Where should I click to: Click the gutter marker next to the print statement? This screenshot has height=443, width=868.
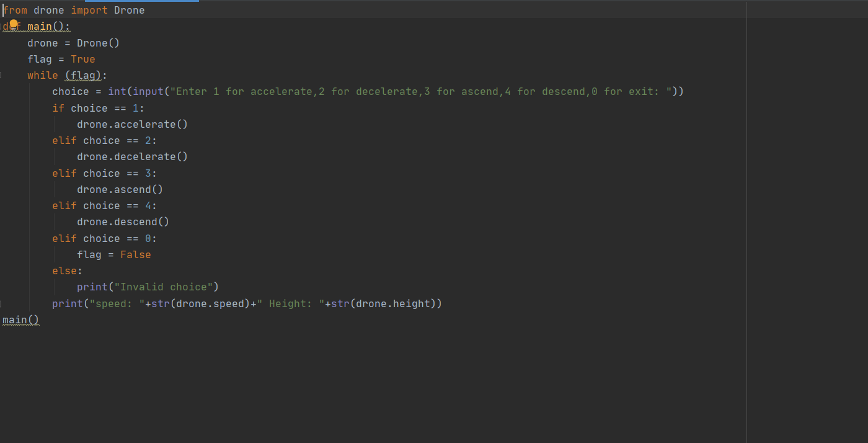[x=2, y=303]
